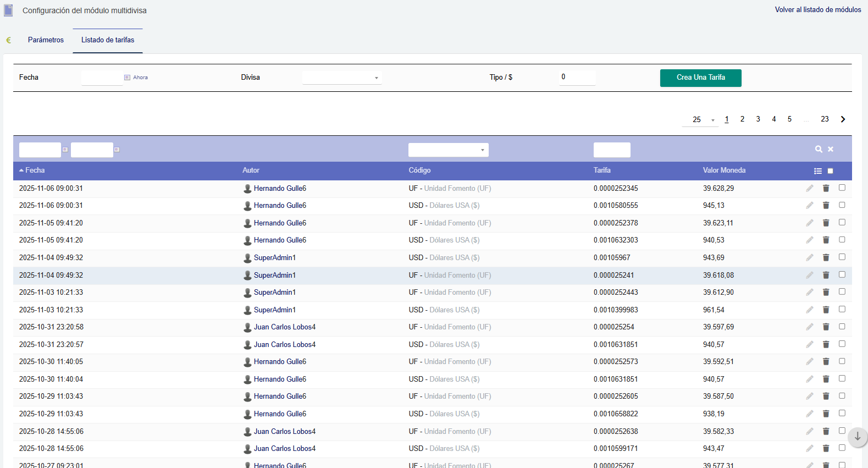868x468 pixels.
Task: Click the list icon in the table header
Action: pos(818,171)
